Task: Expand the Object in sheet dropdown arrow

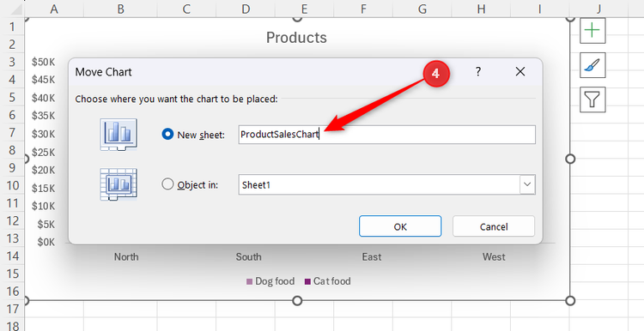Action: tap(527, 184)
